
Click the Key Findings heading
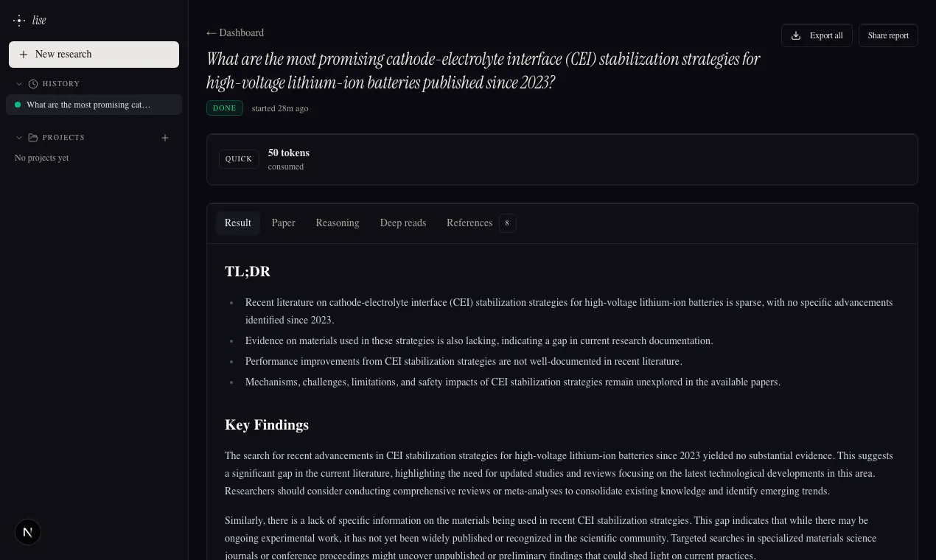[x=267, y=425]
